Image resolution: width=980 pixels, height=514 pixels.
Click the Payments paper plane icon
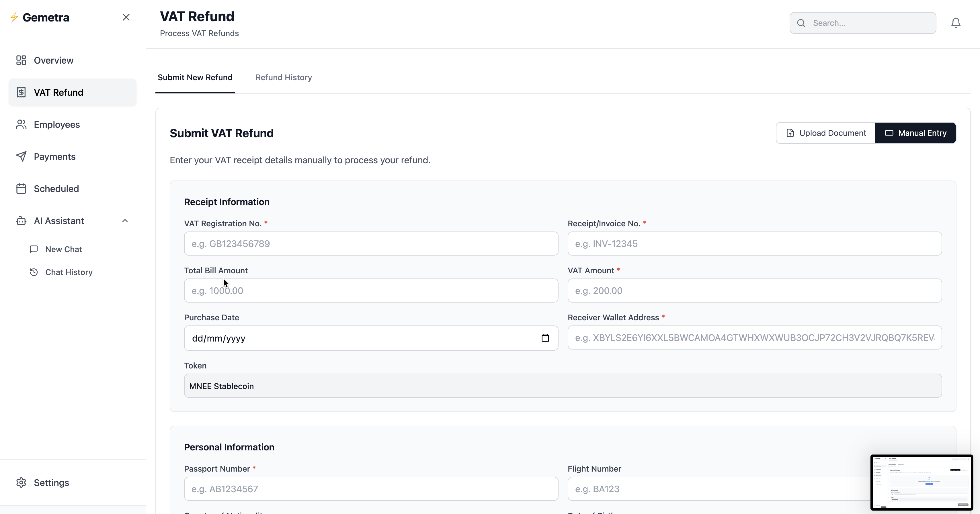(21, 156)
